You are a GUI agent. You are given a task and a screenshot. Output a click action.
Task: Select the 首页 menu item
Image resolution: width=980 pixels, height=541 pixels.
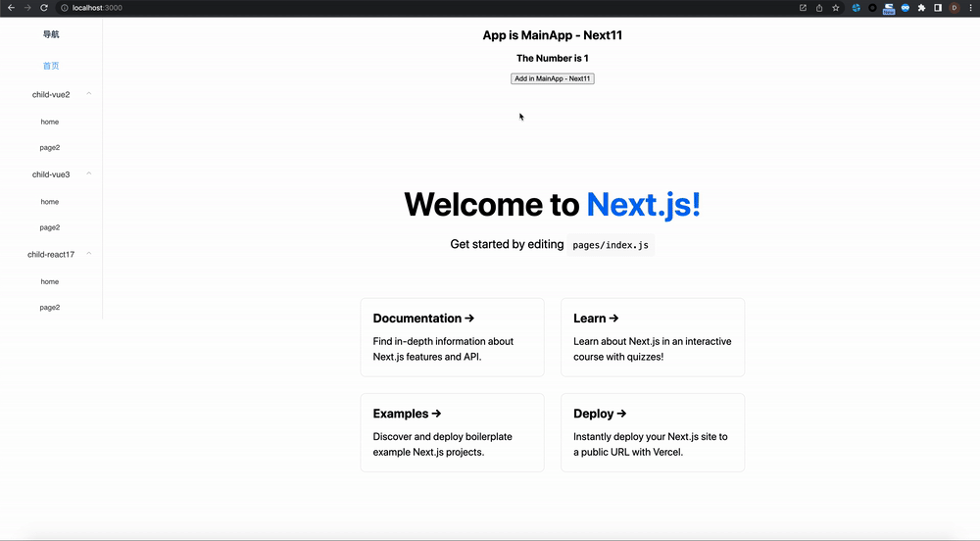coord(51,66)
